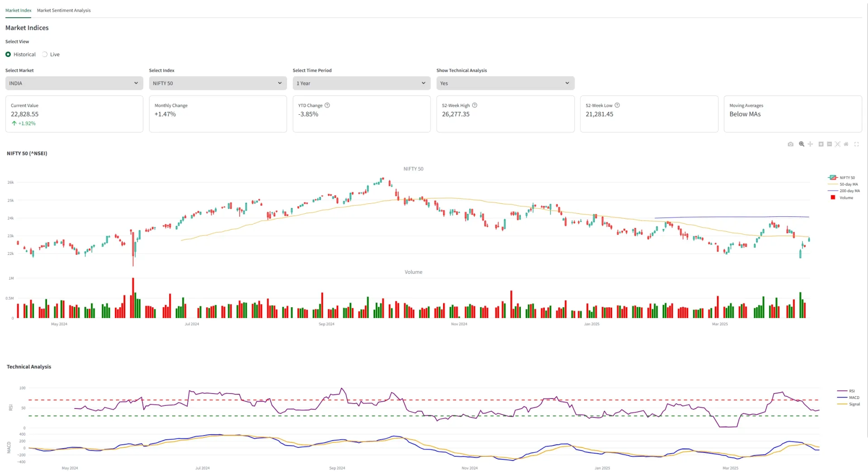This screenshot has width=868, height=474.
Task: Click the Volume subplot title
Action: click(414, 272)
